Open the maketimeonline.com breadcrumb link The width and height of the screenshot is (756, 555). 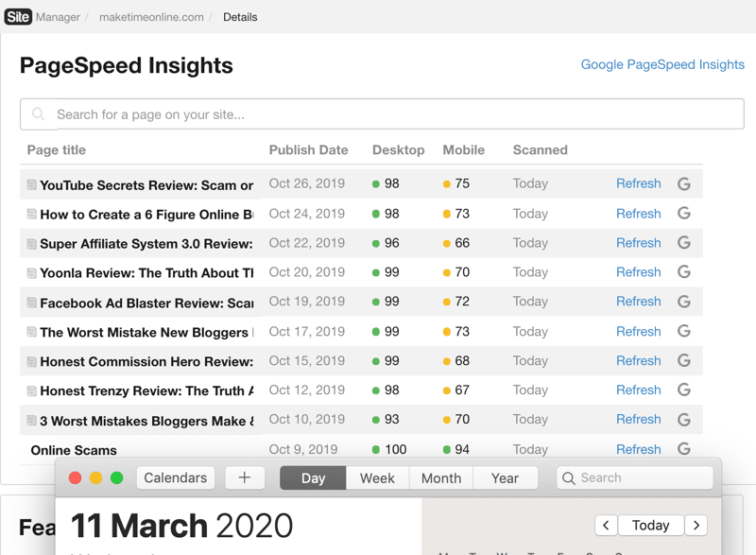click(151, 17)
